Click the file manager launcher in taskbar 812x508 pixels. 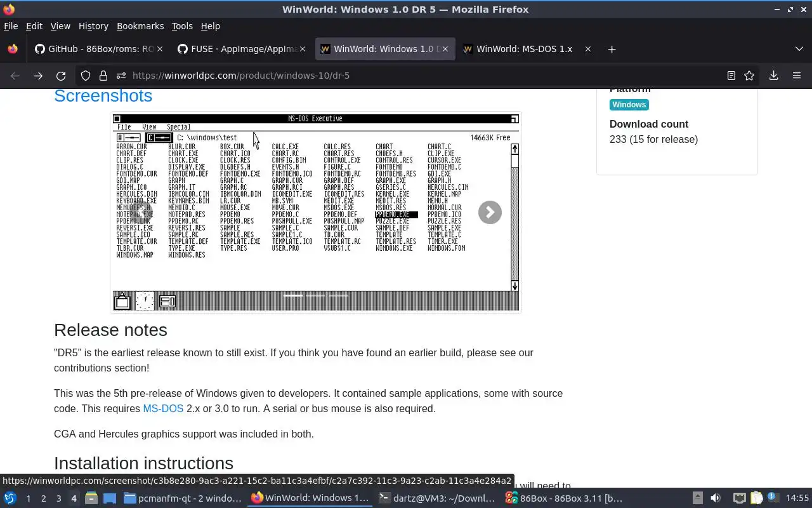(x=91, y=498)
